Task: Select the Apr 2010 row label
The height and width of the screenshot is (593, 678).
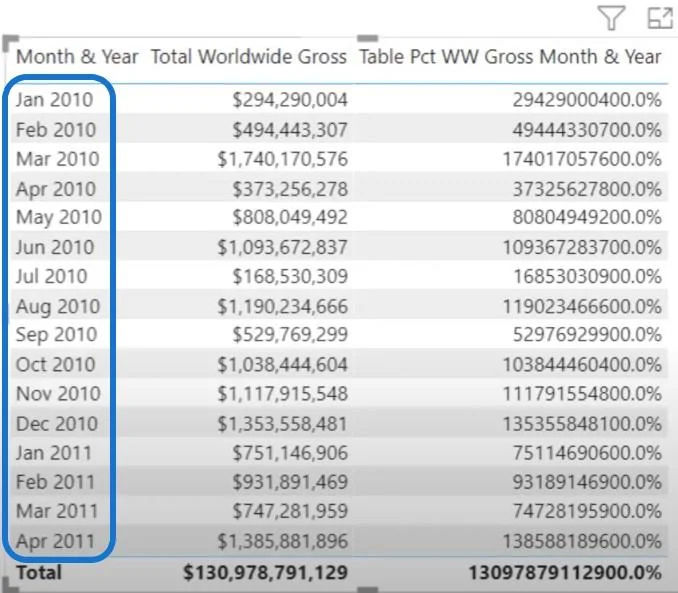Action: point(56,189)
